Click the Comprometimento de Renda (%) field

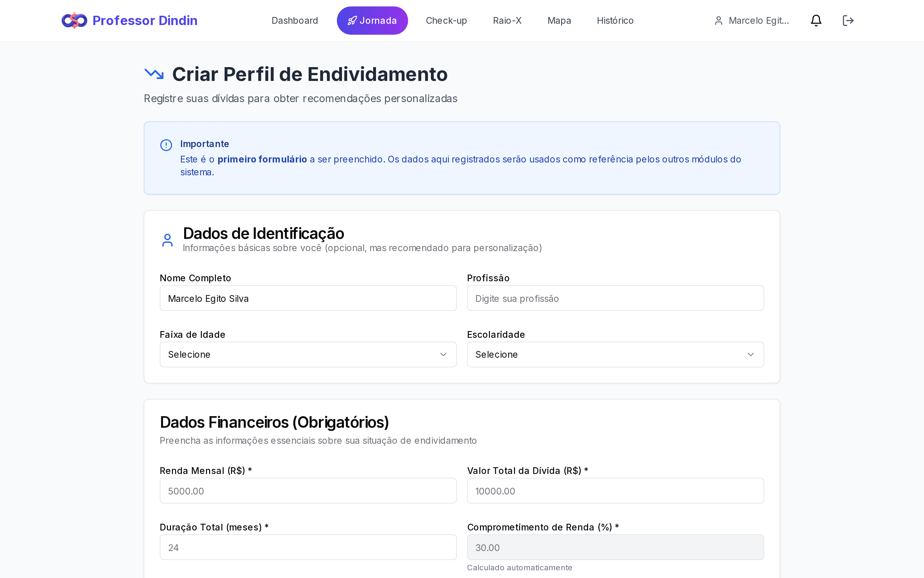tap(615, 547)
